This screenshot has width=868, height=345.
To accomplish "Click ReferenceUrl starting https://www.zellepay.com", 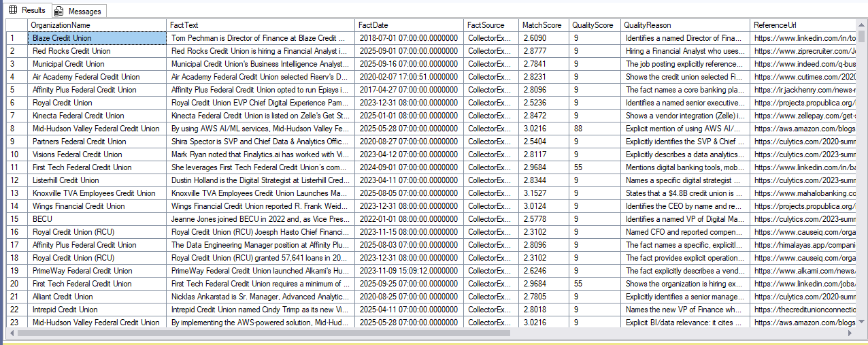I will 803,116.
